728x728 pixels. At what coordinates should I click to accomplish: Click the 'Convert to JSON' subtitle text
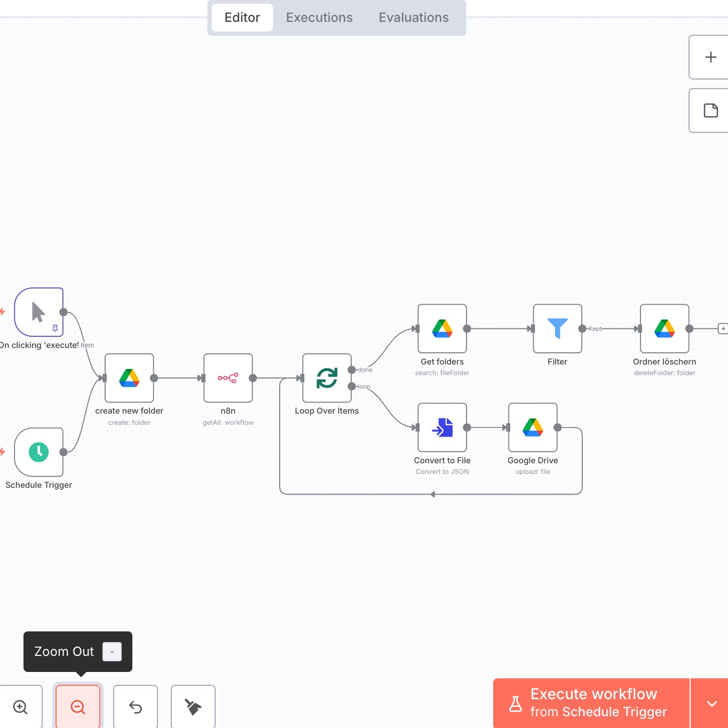[x=442, y=472]
